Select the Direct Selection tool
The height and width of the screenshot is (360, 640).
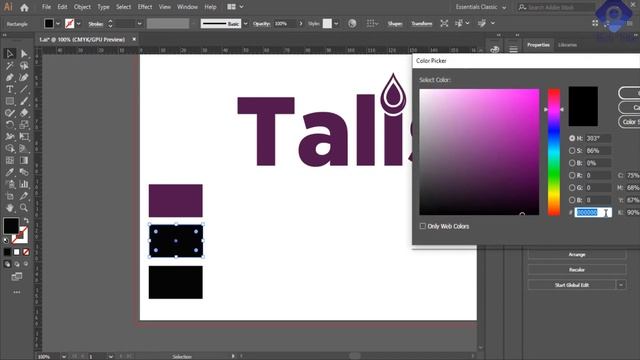(x=24, y=54)
